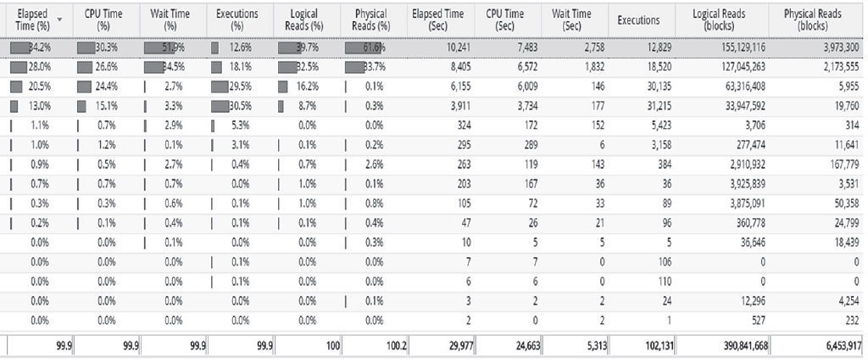Sort by the Wait Time (%) column header
Viewport: 868px width, 363px height.
(x=172, y=21)
